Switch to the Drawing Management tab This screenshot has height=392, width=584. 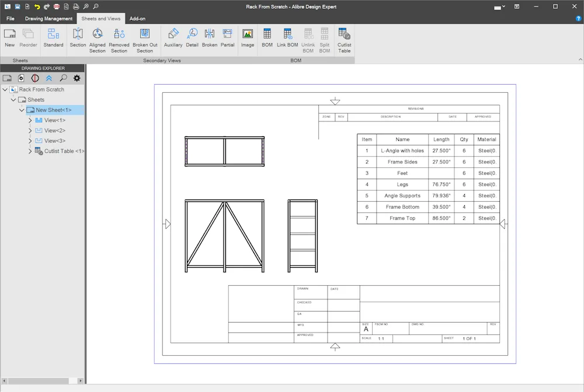(x=49, y=18)
